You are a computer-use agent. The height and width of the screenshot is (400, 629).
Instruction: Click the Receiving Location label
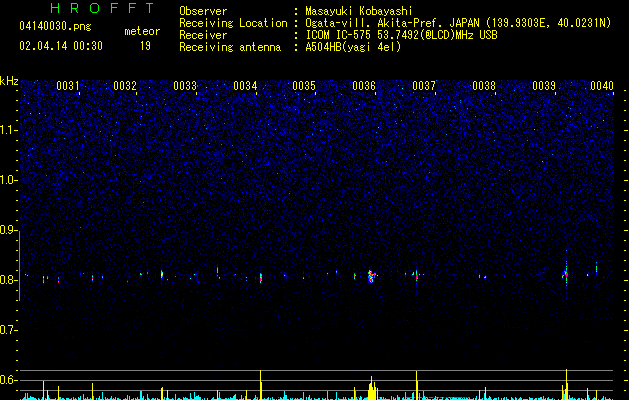233,23
